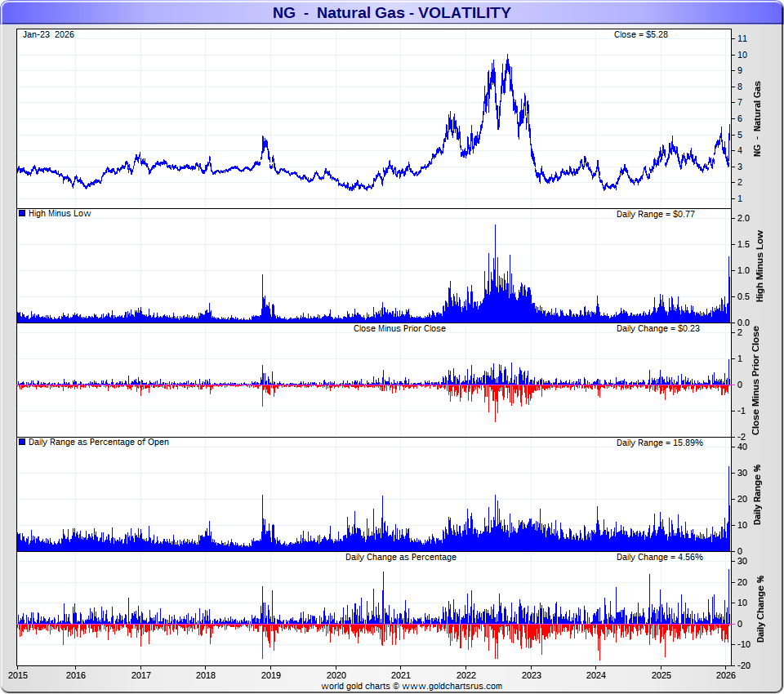This screenshot has width=784, height=694.
Task: Click the 'High Minus Low' vertical axis title
Action: tap(759, 266)
